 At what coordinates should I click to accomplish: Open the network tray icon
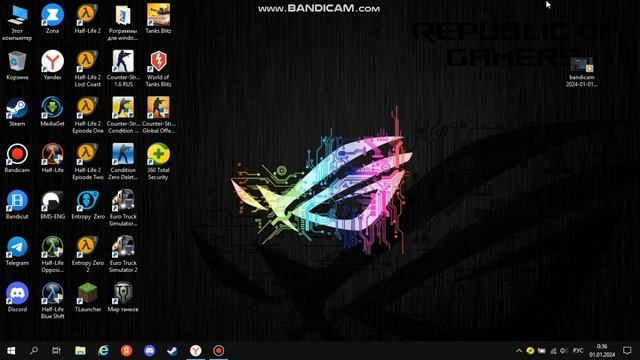coord(553,351)
